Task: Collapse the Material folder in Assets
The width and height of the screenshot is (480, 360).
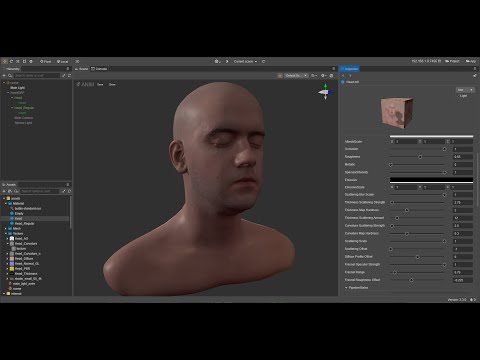Action: pyautogui.click(x=6, y=203)
